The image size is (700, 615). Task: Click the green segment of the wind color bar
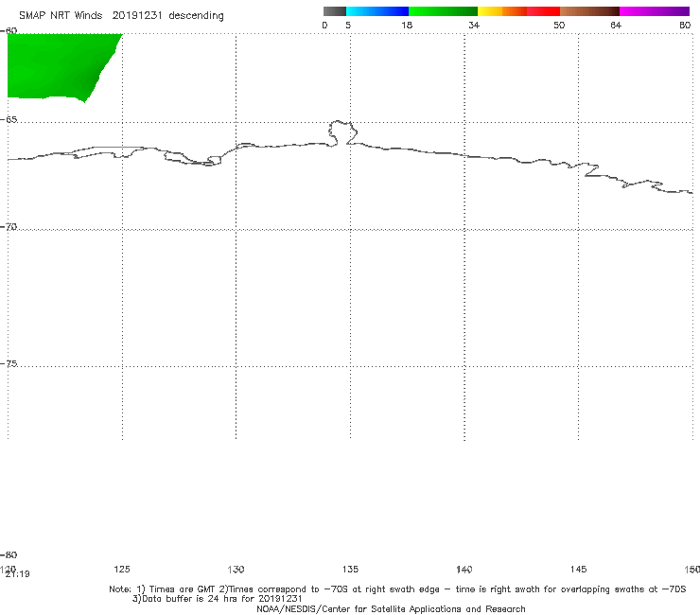(443, 11)
